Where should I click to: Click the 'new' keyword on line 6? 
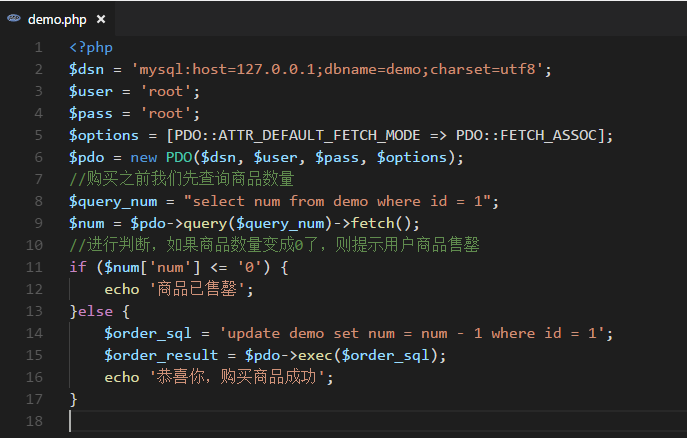[x=145, y=157]
